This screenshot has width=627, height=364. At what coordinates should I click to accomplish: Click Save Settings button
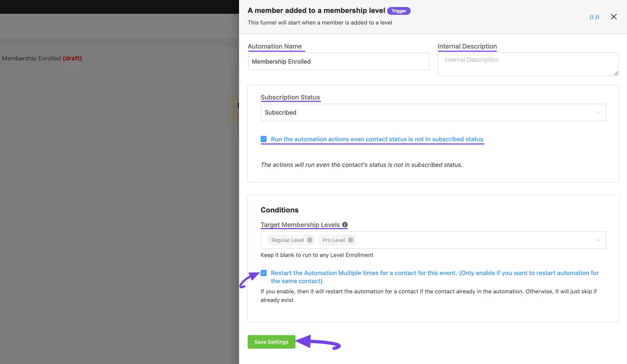[x=271, y=342]
